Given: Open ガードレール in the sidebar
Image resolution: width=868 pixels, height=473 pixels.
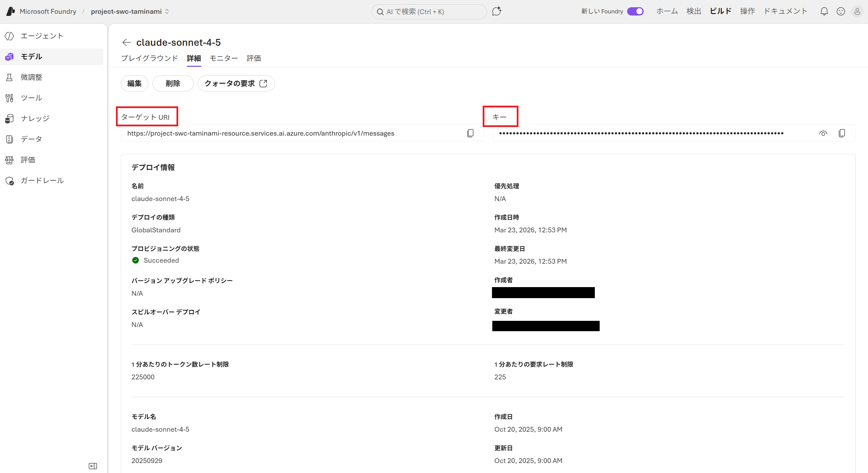Looking at the screenshot, I should tap(42, 180).
